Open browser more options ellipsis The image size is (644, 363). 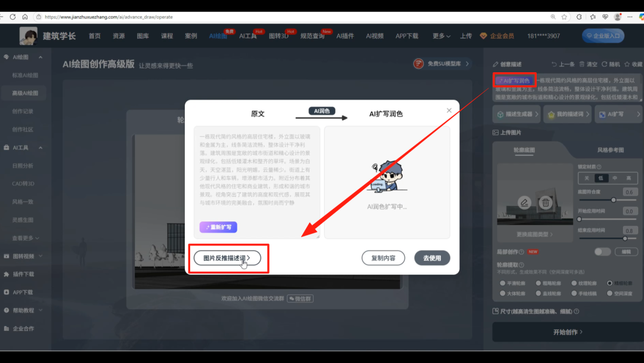(x=630, y=17)
